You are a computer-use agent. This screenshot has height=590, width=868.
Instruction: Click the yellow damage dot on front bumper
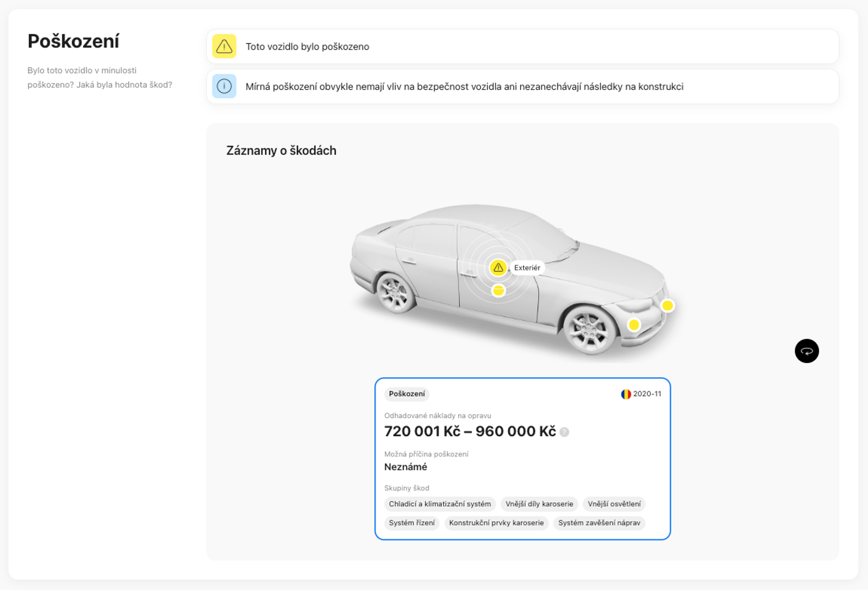pos(634,325)
